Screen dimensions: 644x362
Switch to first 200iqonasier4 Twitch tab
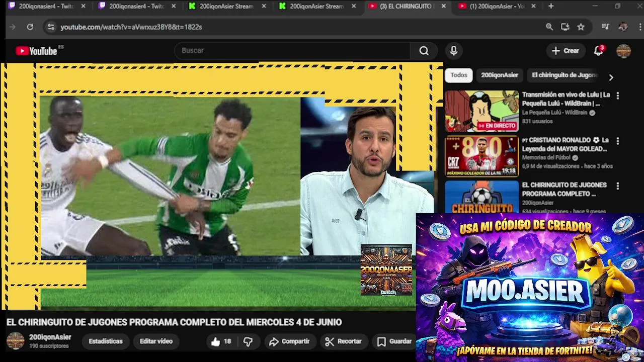(46, 6)
